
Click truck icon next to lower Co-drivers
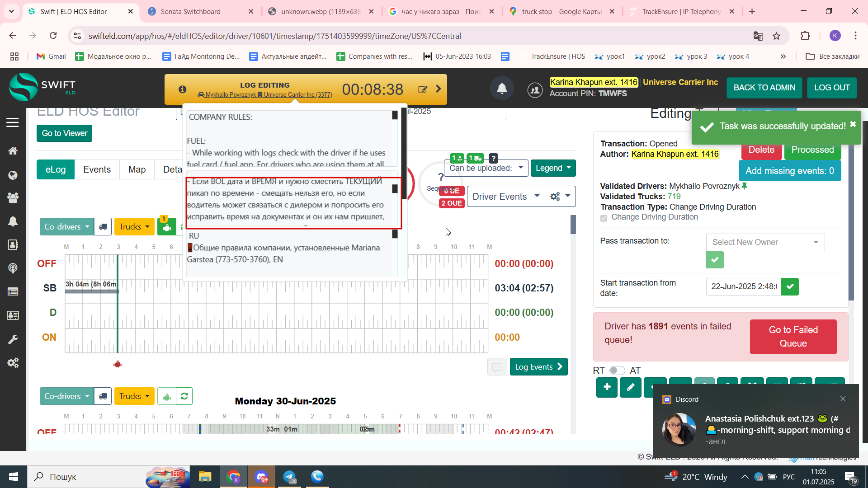[103, 396]
